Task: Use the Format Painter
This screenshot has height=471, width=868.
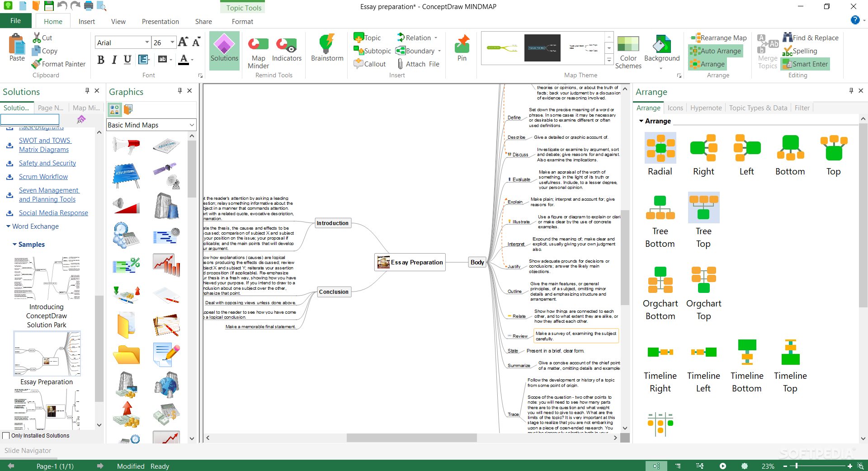Action: click(x=58, y=64)
